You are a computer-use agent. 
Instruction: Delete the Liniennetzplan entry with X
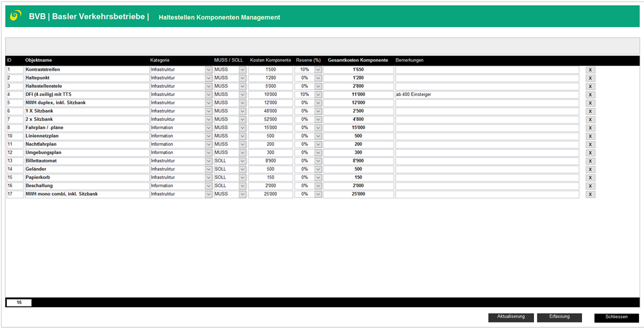[x=590, y=136]
